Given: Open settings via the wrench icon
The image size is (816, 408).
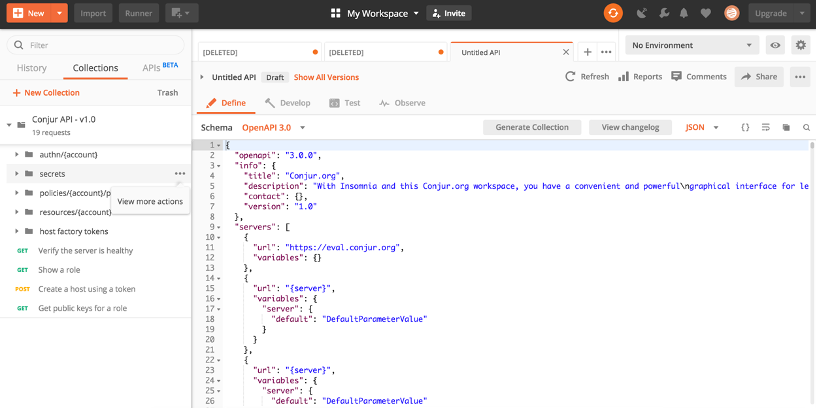Looking at the screenshot, I should (x=662, y=13).
